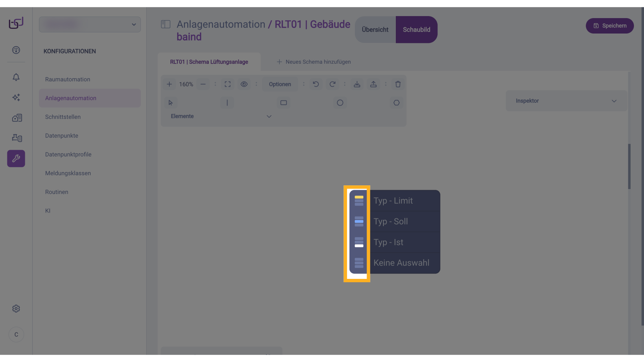Viewport: 644px width, 362px height.
Task: Click the Speichern button
Action: [x=609, y=26]
